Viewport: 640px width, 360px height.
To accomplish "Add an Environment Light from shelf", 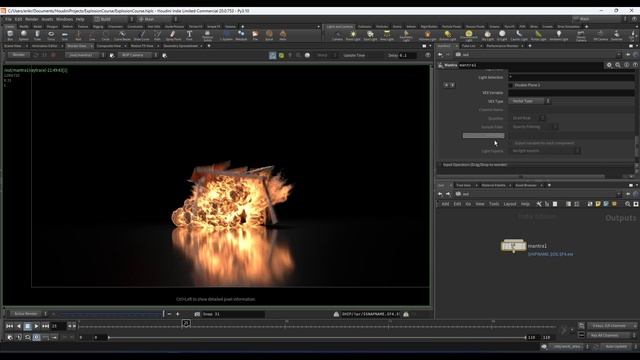I will click(469, 36).
